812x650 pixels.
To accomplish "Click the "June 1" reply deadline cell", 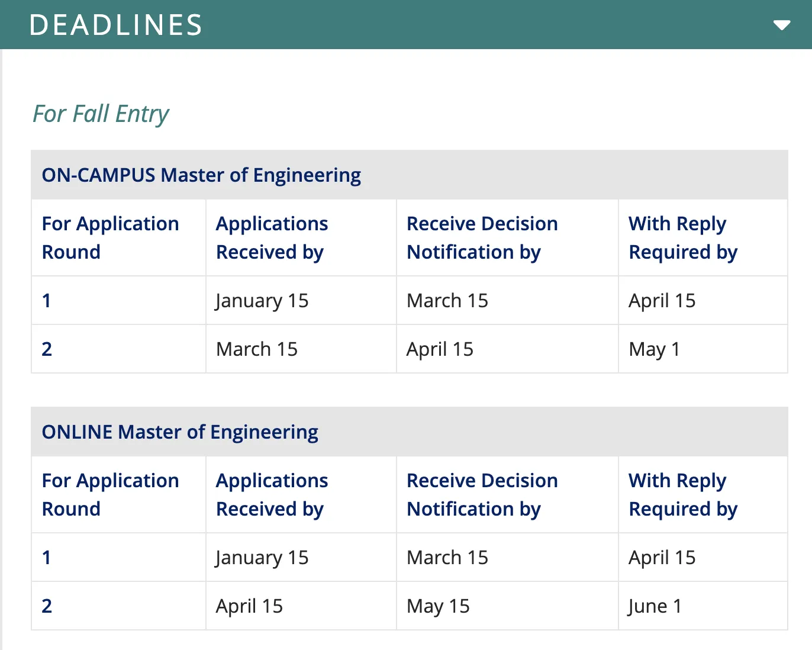I will click(x=655, y=606).
